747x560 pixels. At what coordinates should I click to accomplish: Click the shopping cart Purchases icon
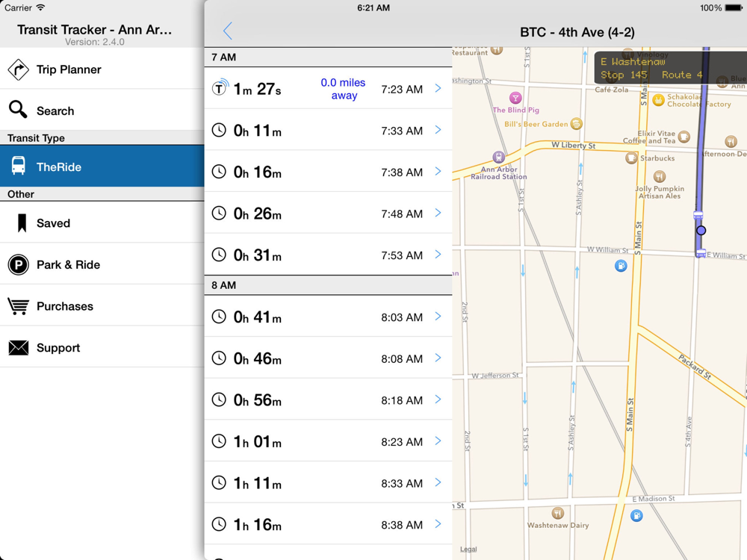[x=19, y=306]
